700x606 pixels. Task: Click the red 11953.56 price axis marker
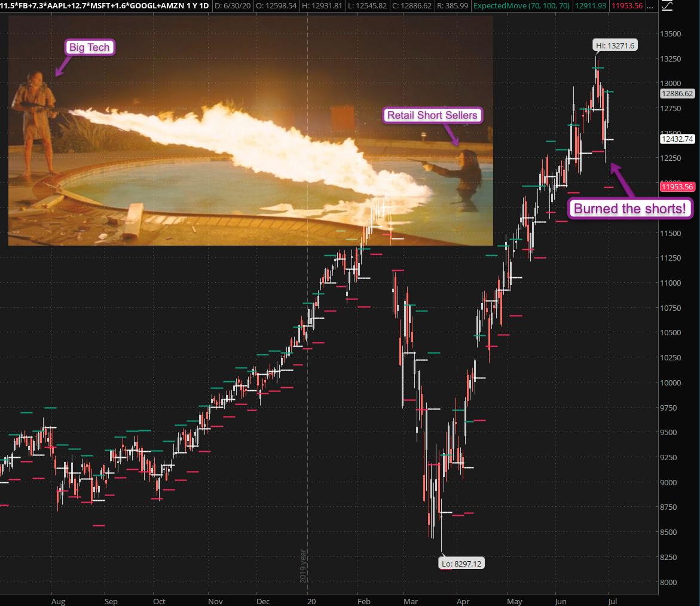(677, 186)
